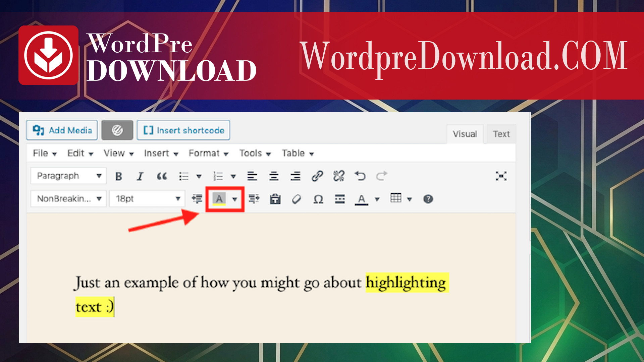Image resolution: width=644 pixels, height=362 pixels.
Task: Open 18pt font size dropdown
Action: point(147,199)
